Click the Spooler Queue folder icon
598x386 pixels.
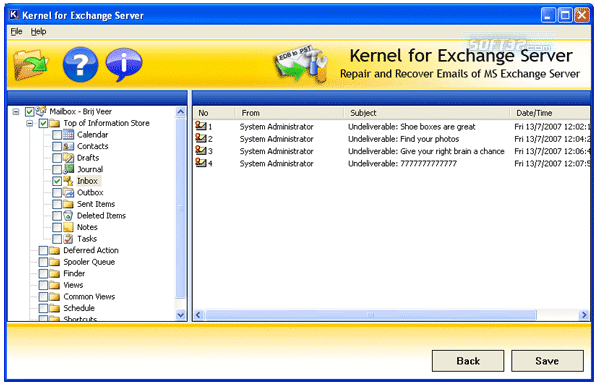55,262
